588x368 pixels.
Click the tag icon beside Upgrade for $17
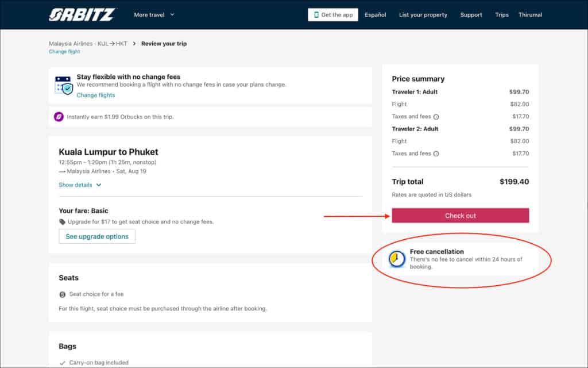coord(62,222)
